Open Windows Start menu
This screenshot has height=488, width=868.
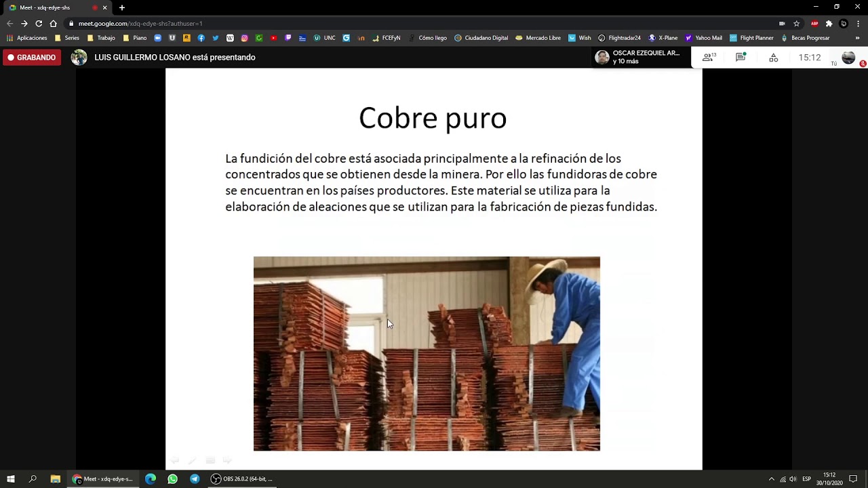coord(11,479)
